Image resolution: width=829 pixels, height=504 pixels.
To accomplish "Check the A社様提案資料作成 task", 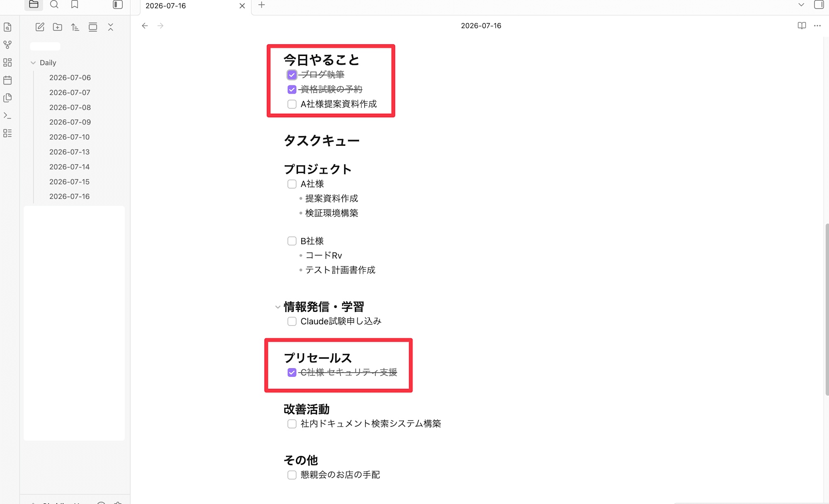I will point(292,104).
